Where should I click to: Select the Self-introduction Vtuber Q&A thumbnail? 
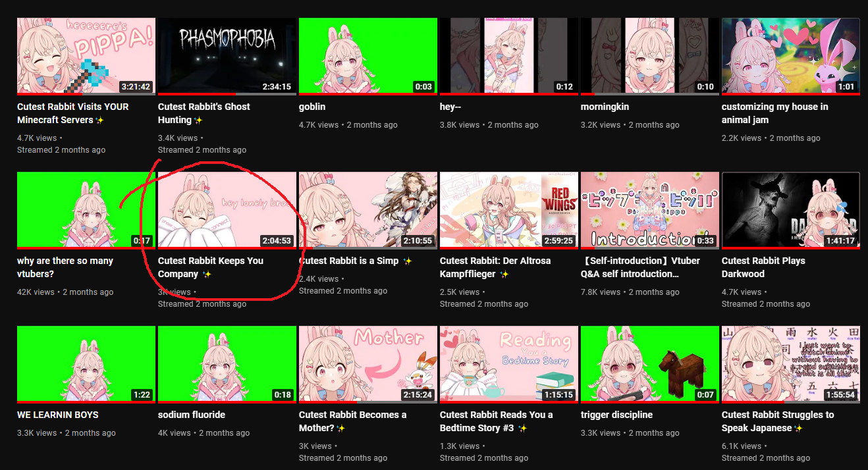coord(650,211)
